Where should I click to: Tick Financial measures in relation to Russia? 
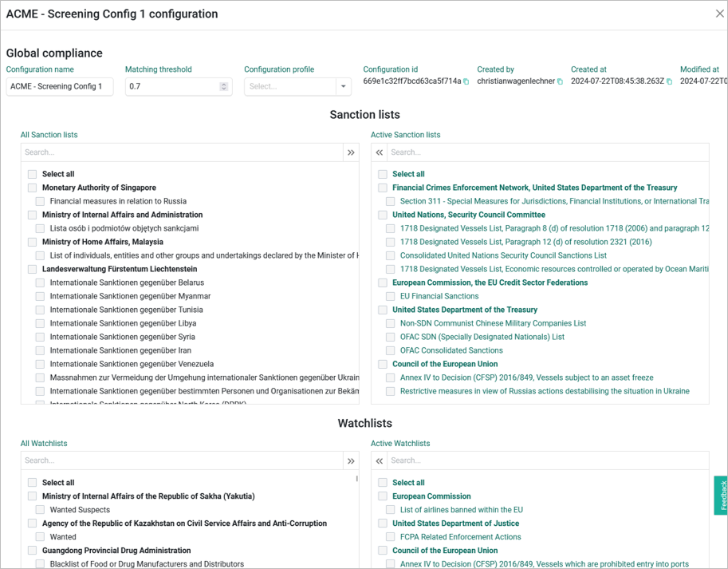[x=40, y=201]
